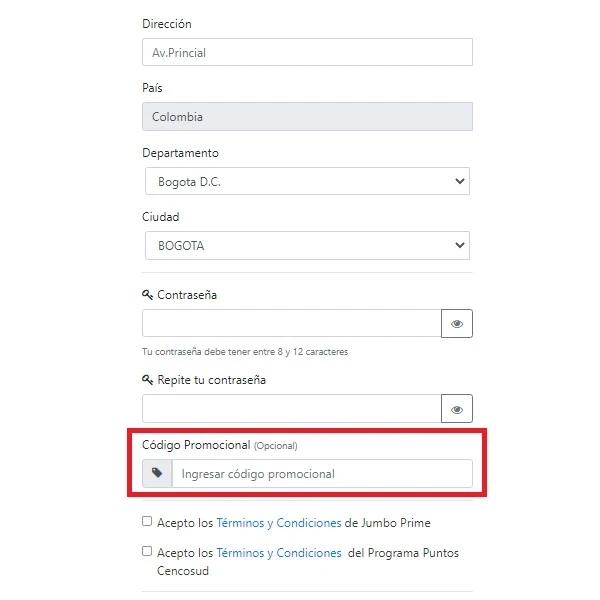Screen dimensions: 600x600
Task: Click the Ciudad dropdown chevron arrow
Action: 460,245
